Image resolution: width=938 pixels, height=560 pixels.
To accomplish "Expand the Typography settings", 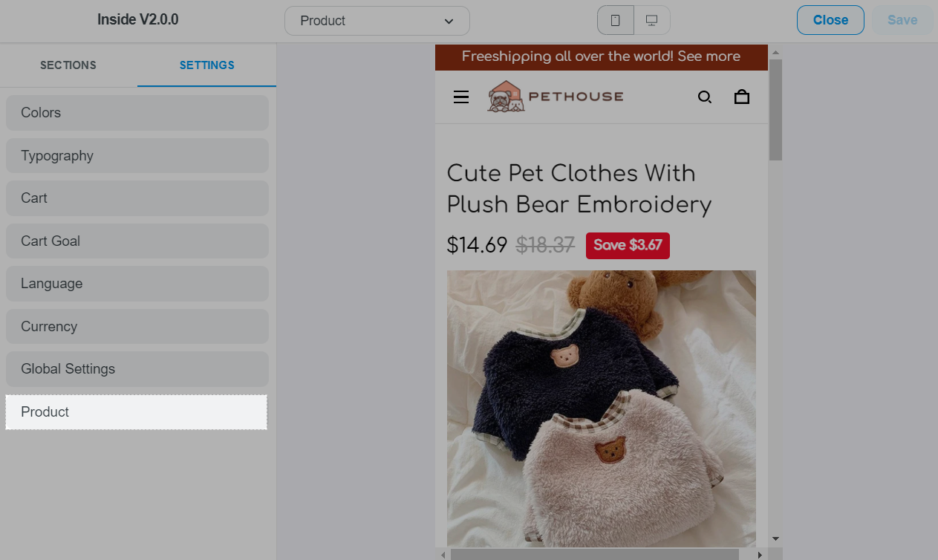I will (137, 156).
